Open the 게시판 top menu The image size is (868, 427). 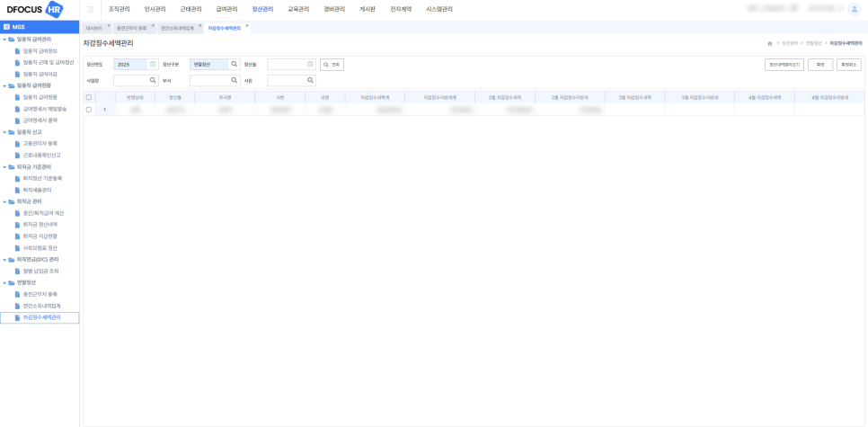[368, 9]
